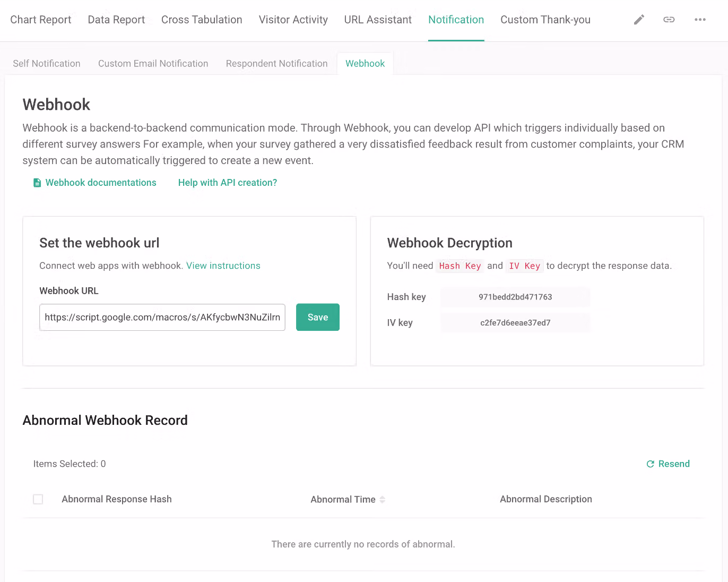The height and width of the screenshot is (582, 728).
Task: Click the Resend text link
Action: [674, 464]
